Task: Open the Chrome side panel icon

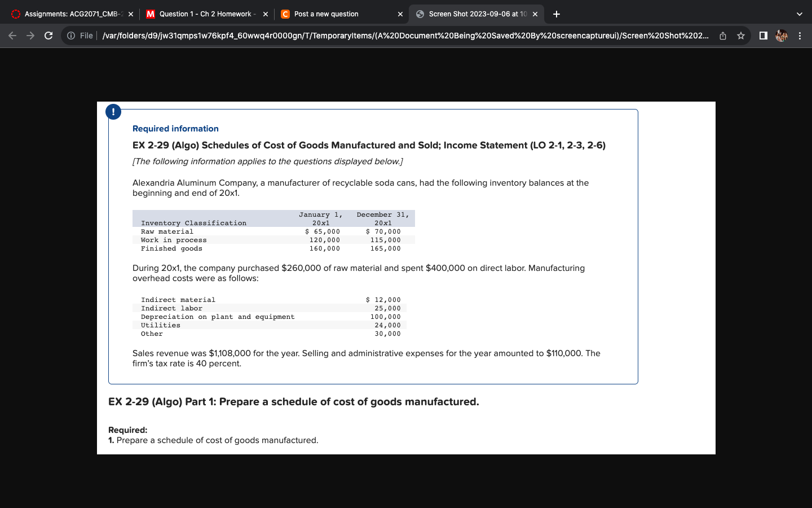Action: tap(762, 35)
